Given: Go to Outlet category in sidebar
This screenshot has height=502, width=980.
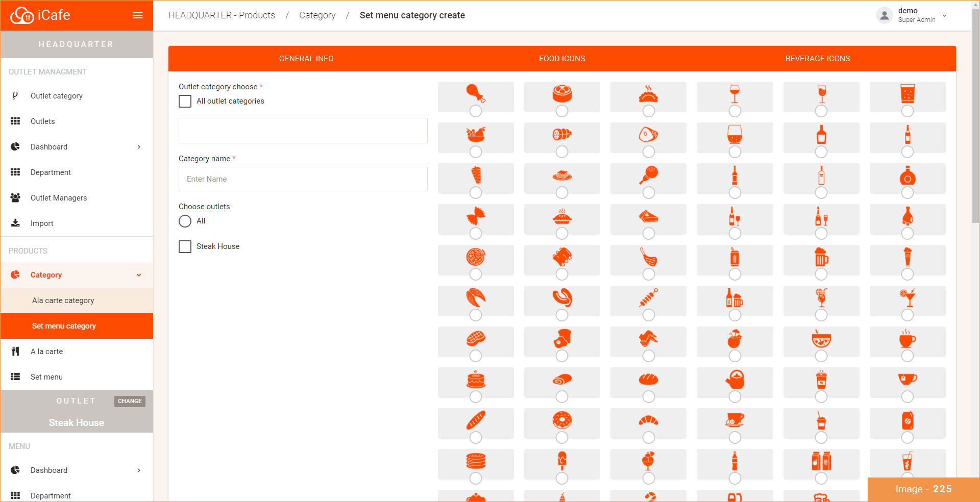Looking at the screenshot, I should [x=77, y=96].
